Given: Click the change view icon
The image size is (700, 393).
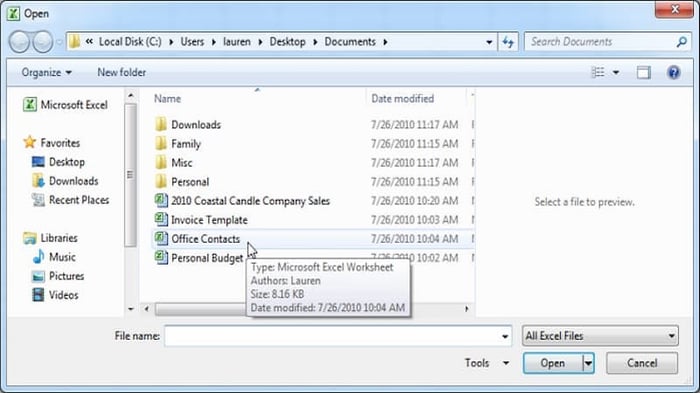Looking at the screenshot, I should point(598,72).
